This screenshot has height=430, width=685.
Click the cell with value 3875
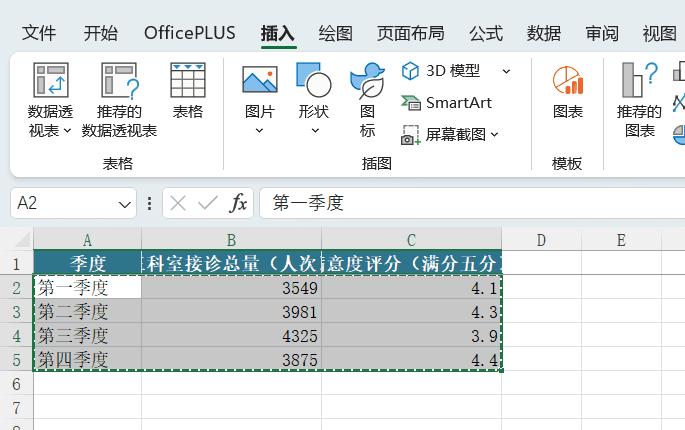[x=232, y=359]
